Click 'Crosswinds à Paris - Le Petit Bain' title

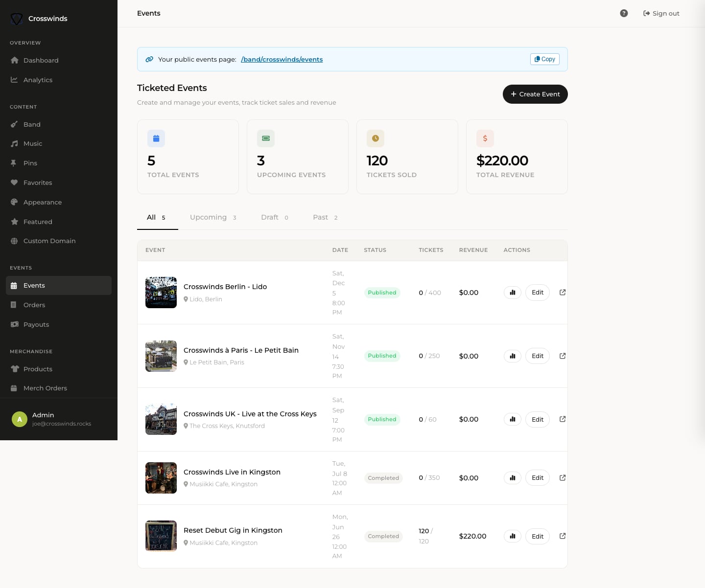click(x=241, y=350)
